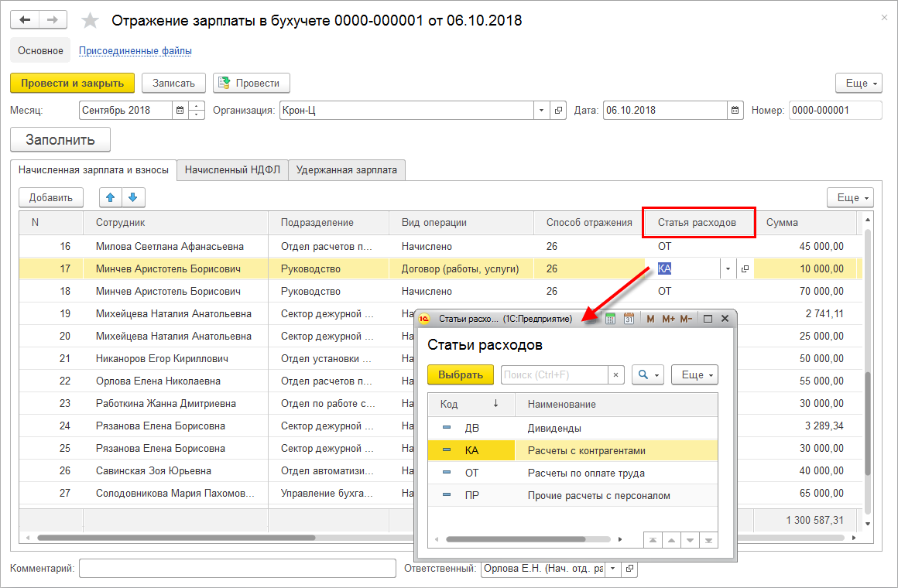Click Сумма column header

pos(806,223)
